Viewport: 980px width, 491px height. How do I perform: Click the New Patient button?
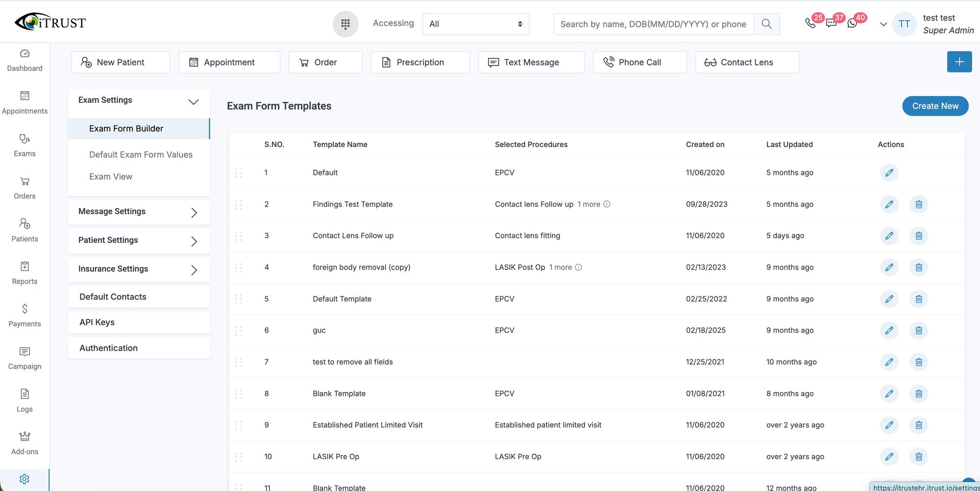click(x=121, y=62)
